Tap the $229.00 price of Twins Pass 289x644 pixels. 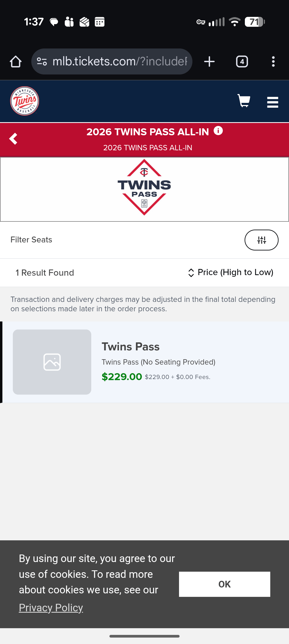coord(122,377)
